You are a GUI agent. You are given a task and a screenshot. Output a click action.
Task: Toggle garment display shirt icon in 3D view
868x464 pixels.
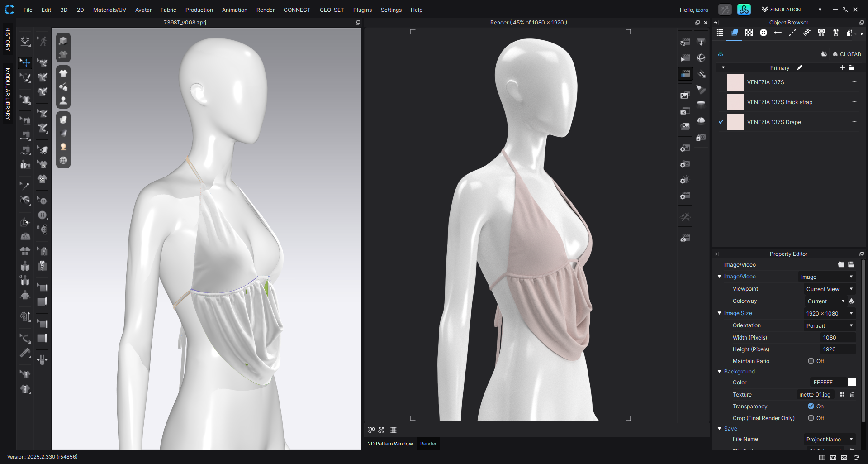63,73
